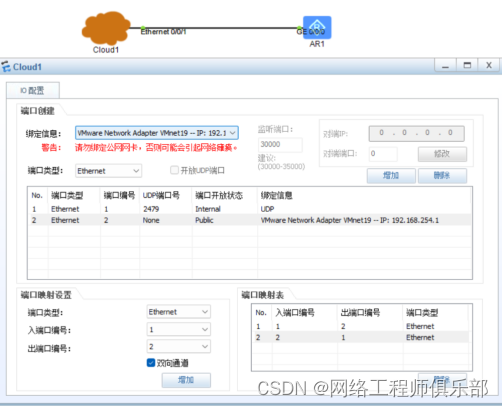
Task: Minimize the Cloud1 window
Action: click(445, 65)
